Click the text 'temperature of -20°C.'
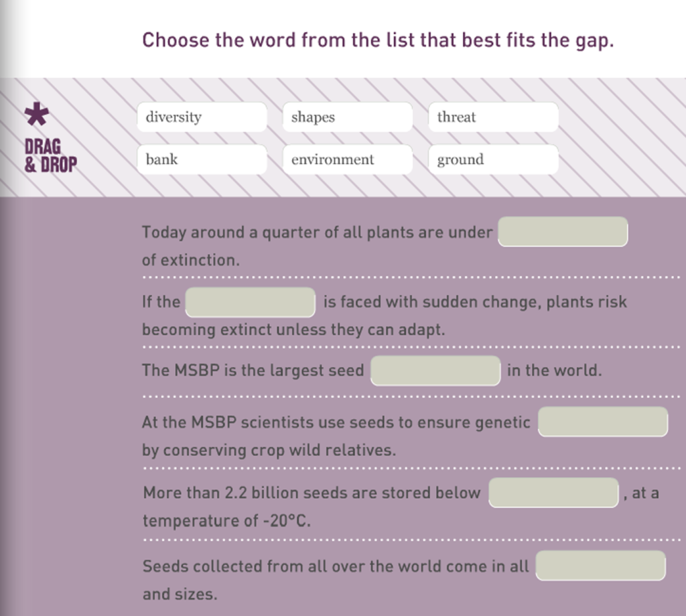Image resolution: width=686 pixels, height=616 pixels. coord(226,521)
